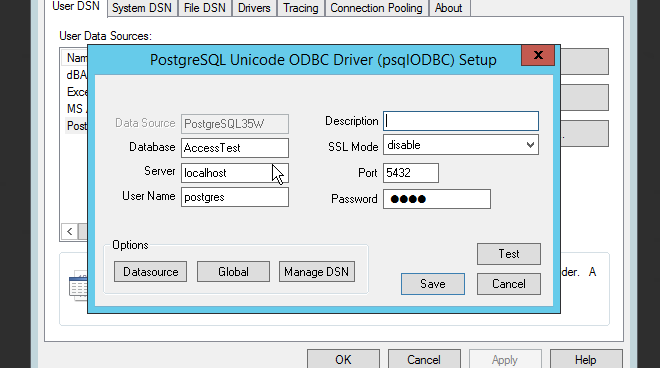Screen dimensions: 660x368
Task: Click the Database field containing AccessTest
Action: coord(235,148)
